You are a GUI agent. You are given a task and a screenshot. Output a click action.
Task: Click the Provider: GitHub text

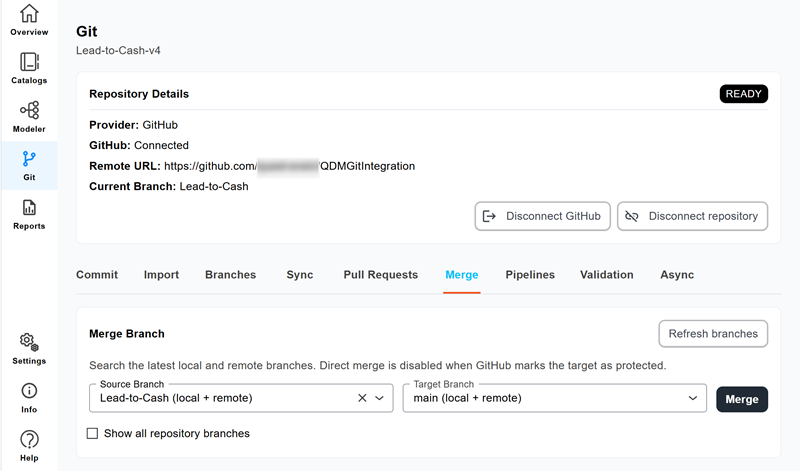pos(134,125)
